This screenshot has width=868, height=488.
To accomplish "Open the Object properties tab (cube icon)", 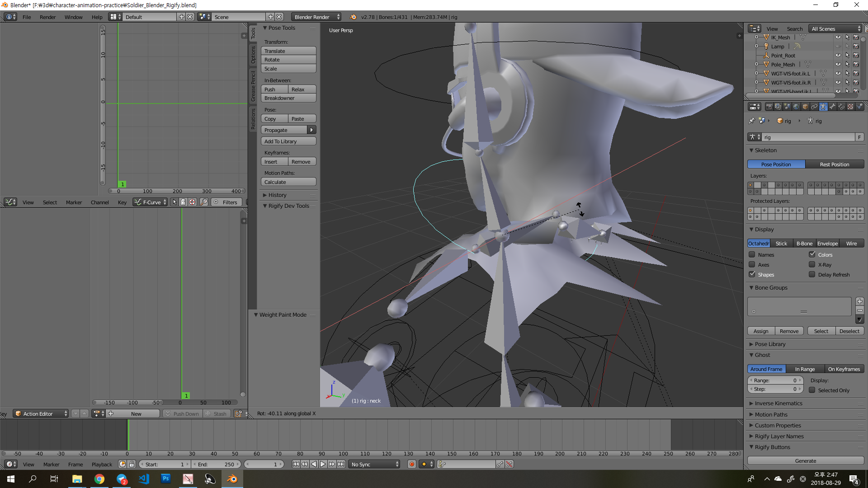I will tap(805, 107).
